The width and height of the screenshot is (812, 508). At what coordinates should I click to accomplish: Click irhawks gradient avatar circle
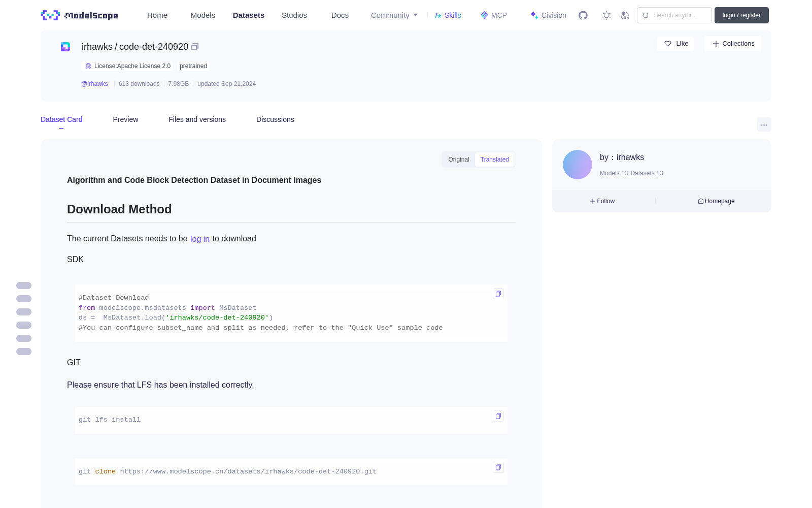click(x=578, y=165)
